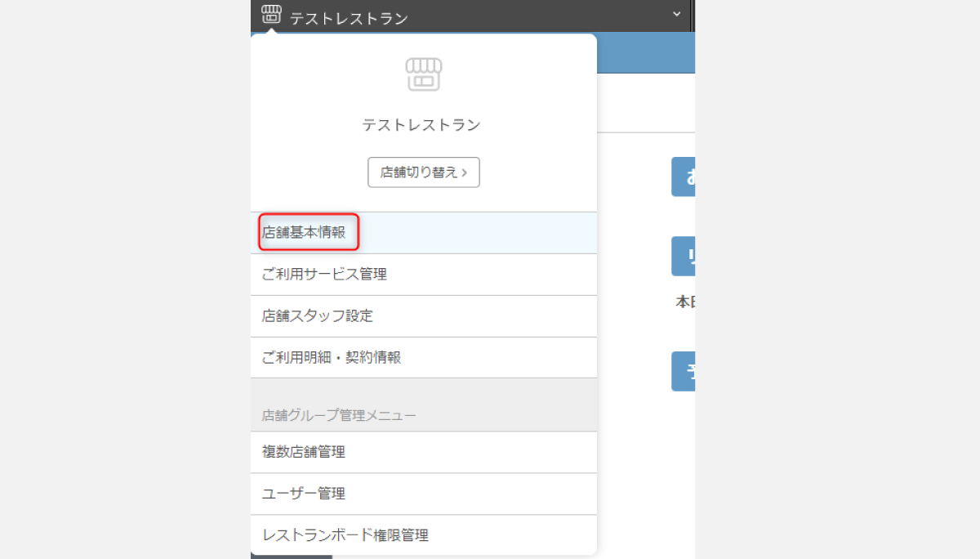Click the 店舗グループ管理メニュー section header
Viewport: 980px width, 559px height.
click(339, 415)
